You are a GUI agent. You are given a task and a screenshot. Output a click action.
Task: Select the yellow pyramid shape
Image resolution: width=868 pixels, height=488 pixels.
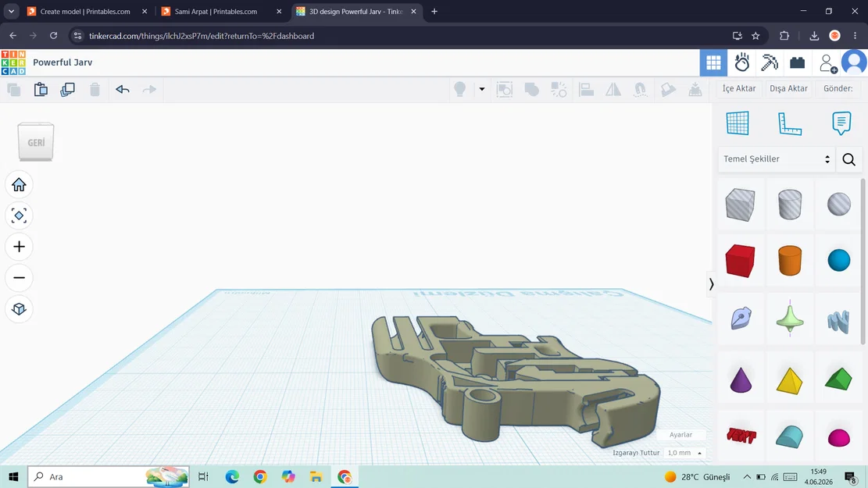coord(789,381)
